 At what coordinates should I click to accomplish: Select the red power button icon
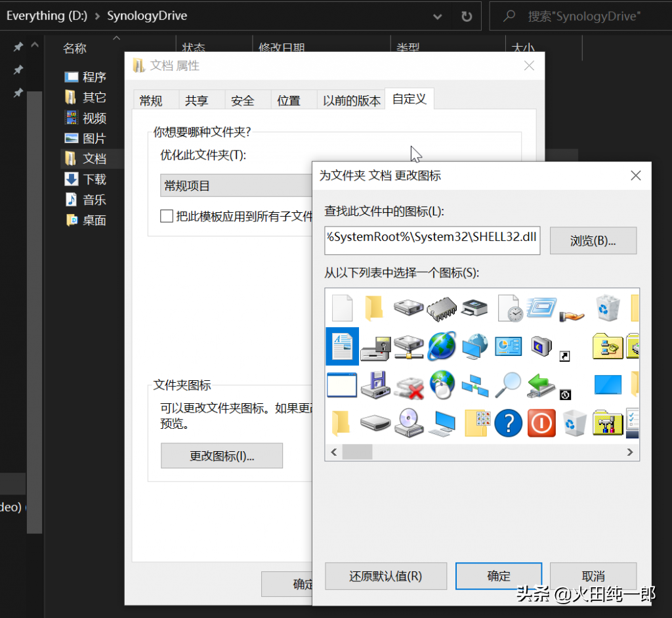[541, 423]
